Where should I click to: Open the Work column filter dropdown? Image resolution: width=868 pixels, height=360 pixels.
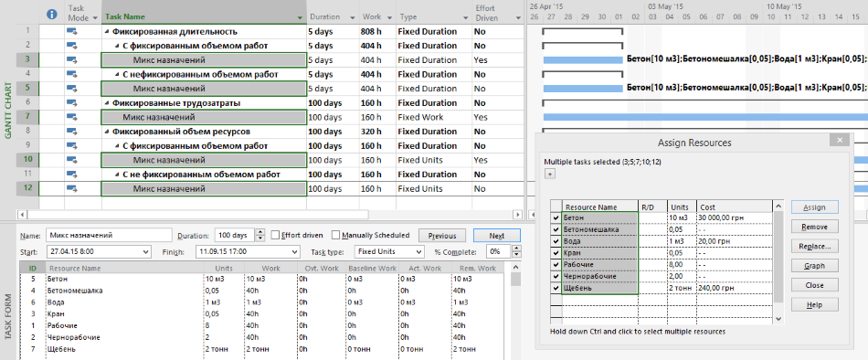tap(389, 17)
